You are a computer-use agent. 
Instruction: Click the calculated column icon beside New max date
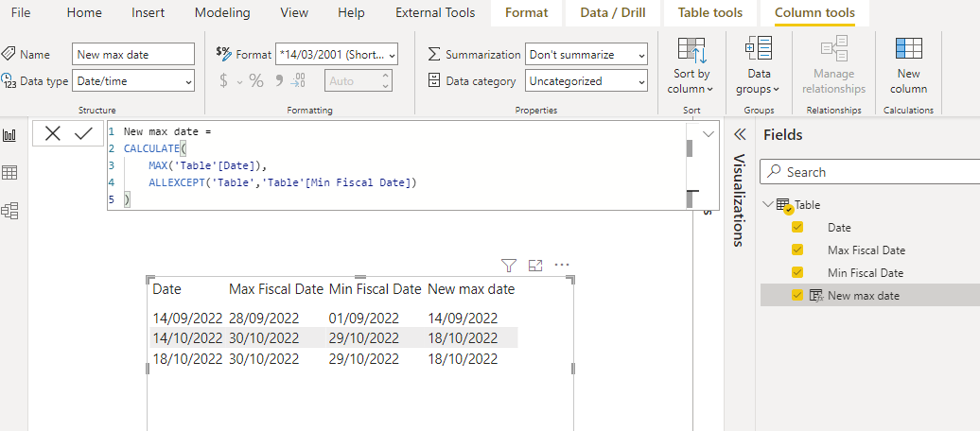point(815,296)
